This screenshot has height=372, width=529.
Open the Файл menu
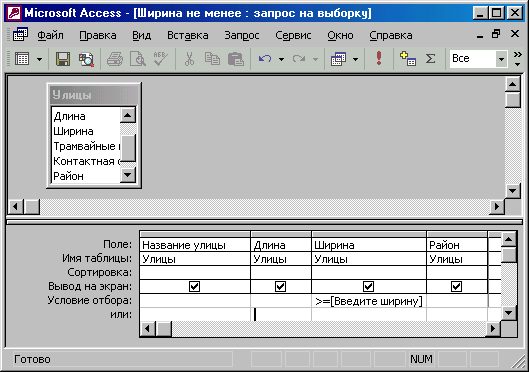[x=50, y=35]
